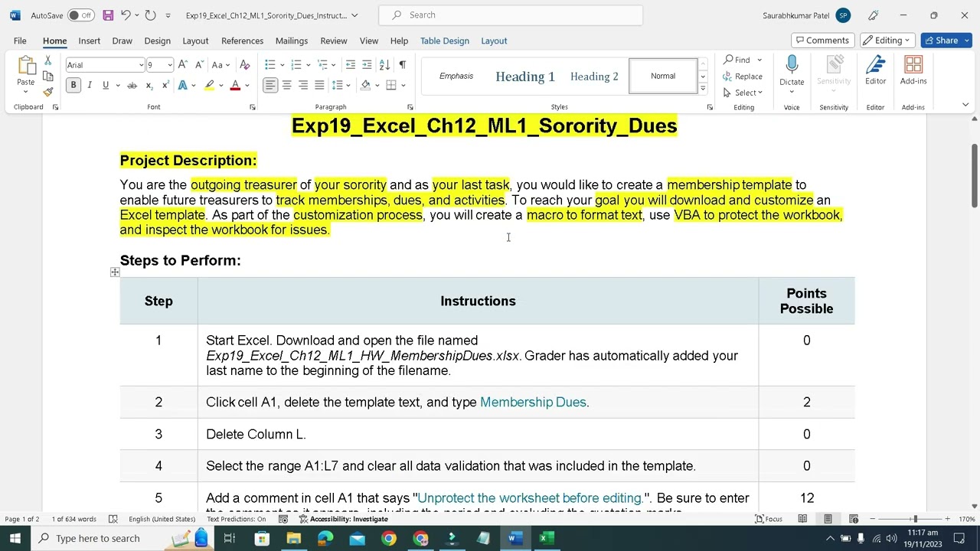
Task: Apply strikethrough formatting
Action: pyautogui.click(x=132, y=86)
